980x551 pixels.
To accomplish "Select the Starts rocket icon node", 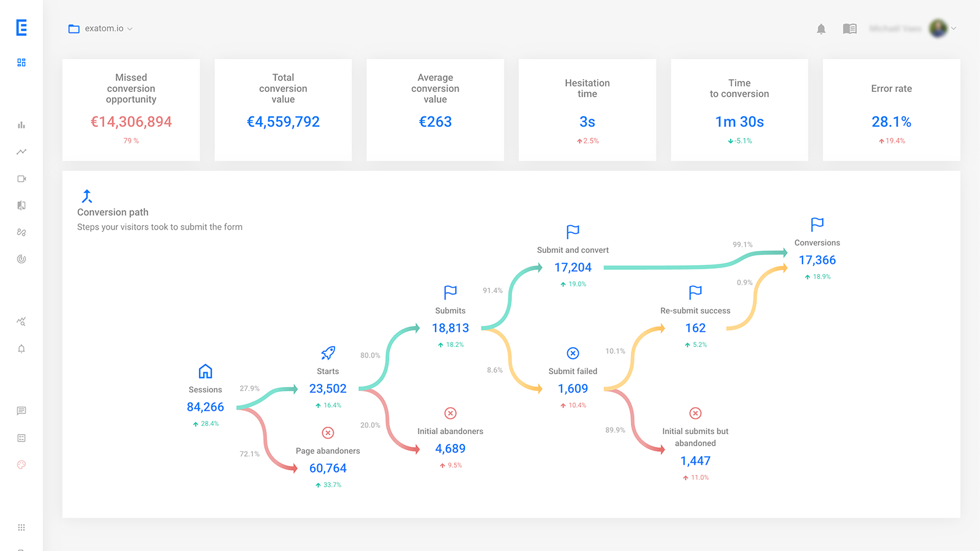I will click(328, 353).
